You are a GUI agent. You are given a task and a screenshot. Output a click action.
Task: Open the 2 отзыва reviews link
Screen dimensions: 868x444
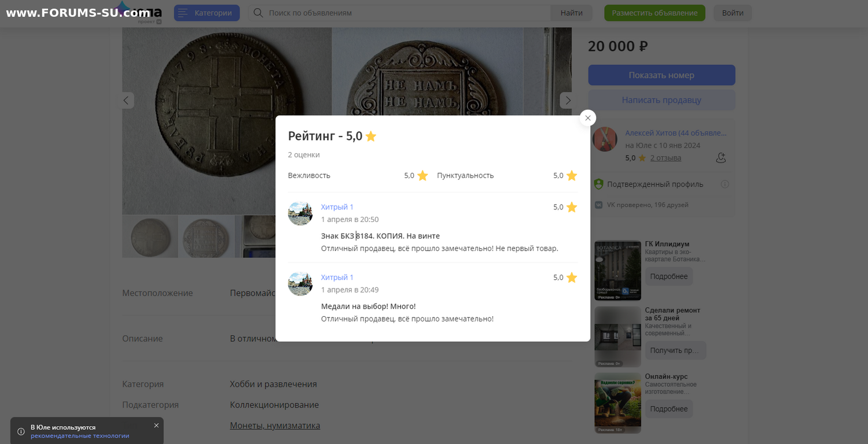[x=665, y=158]
